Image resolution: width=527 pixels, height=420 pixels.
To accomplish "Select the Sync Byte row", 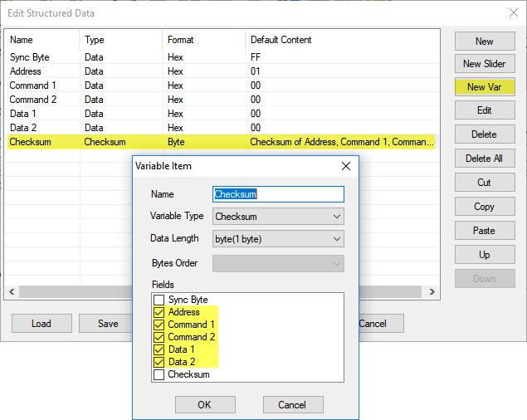I will [222, 57].
